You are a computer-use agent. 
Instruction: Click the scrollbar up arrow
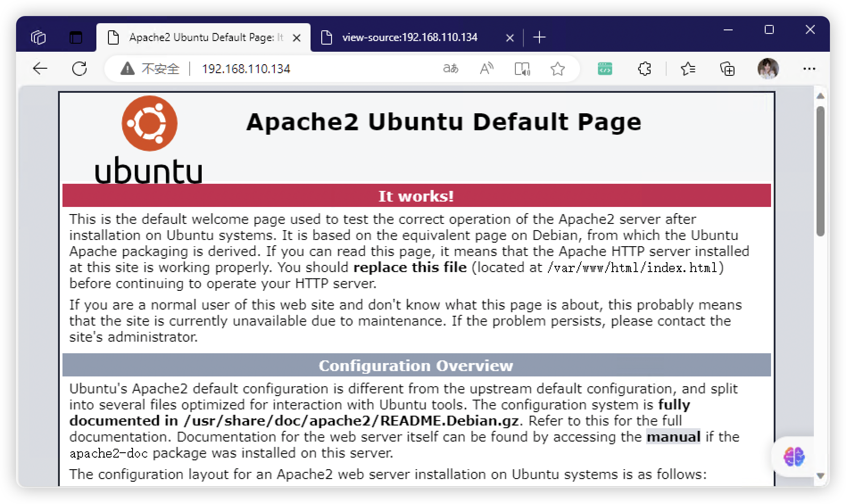[820, 96]
